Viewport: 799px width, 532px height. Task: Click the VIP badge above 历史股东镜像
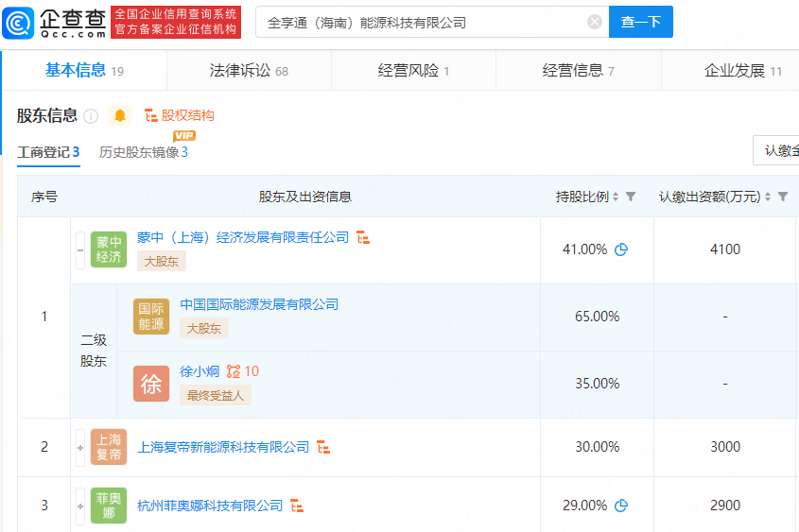tap(184, 135)
